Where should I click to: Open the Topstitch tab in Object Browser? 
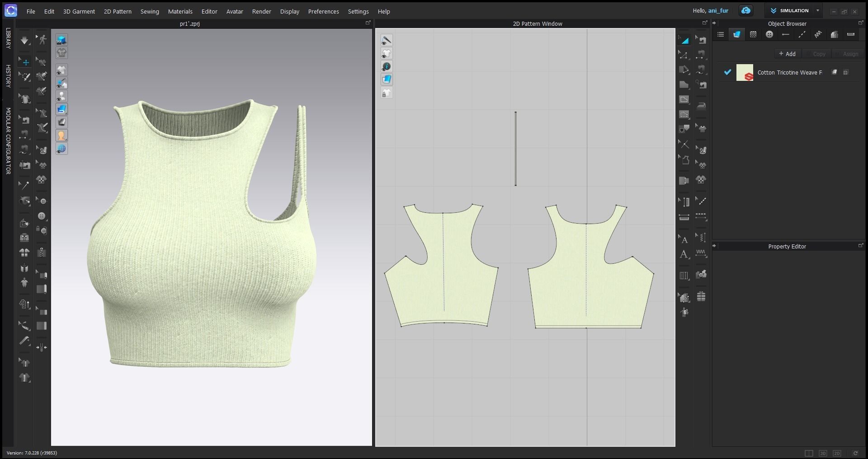click(x=802, y=34)
